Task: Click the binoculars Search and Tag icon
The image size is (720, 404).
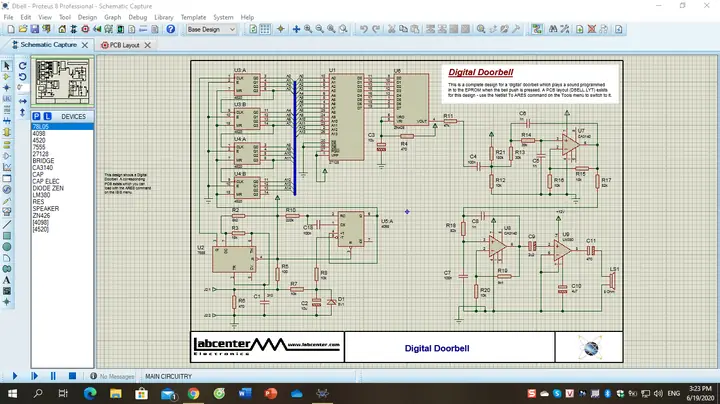Action: coord(553,29)
